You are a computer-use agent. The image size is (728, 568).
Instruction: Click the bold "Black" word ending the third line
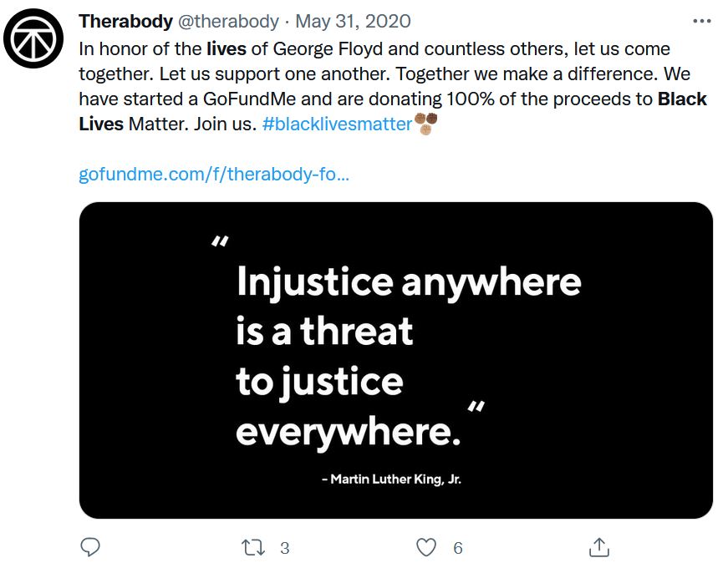point(682,99)
